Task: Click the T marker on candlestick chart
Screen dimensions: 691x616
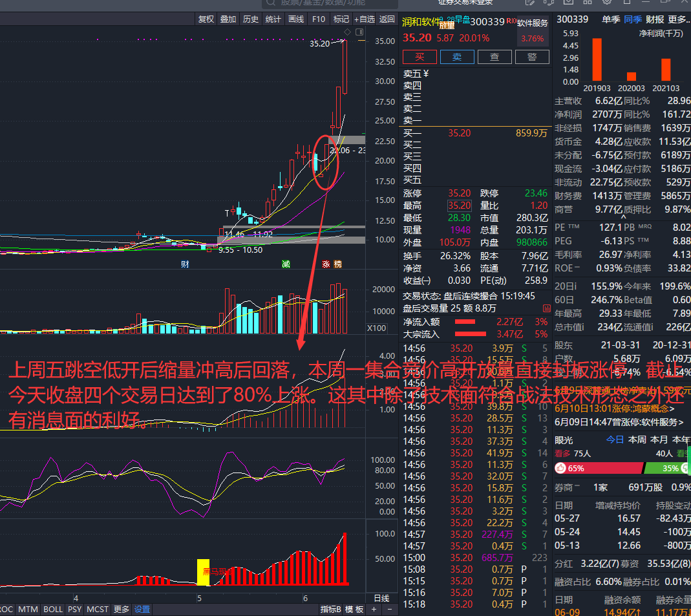Action: coord(227,213)
